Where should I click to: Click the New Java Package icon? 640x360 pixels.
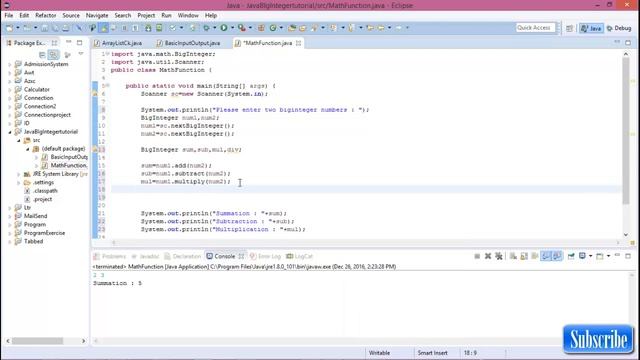click(x=261, y=28)
